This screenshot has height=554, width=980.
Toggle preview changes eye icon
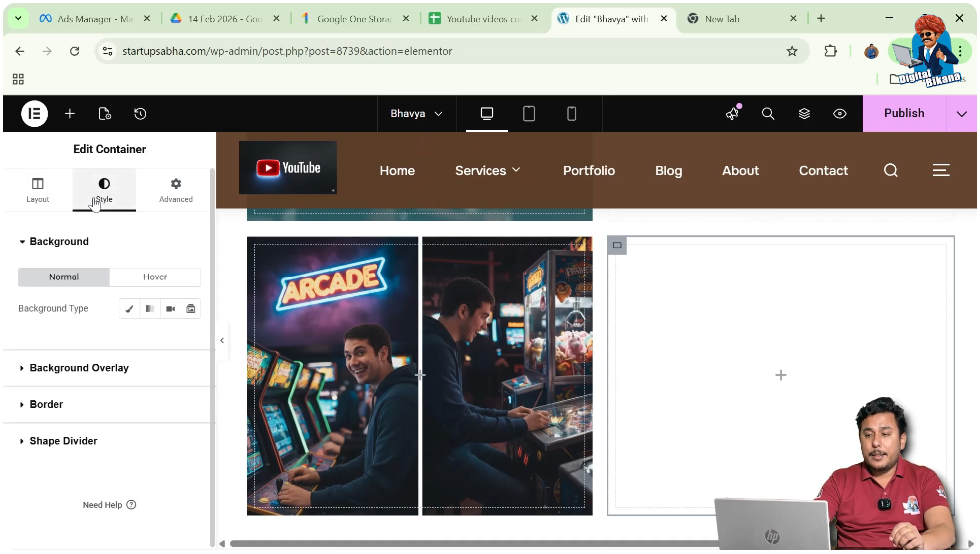point(840,114)
